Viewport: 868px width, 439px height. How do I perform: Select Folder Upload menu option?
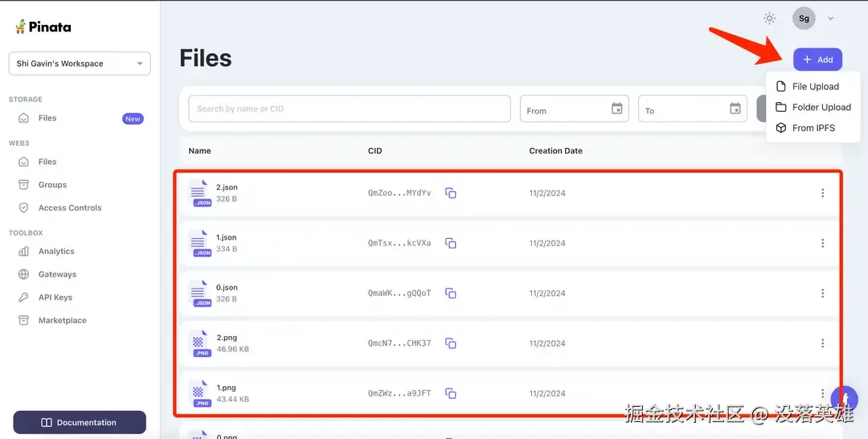[821, 107]
